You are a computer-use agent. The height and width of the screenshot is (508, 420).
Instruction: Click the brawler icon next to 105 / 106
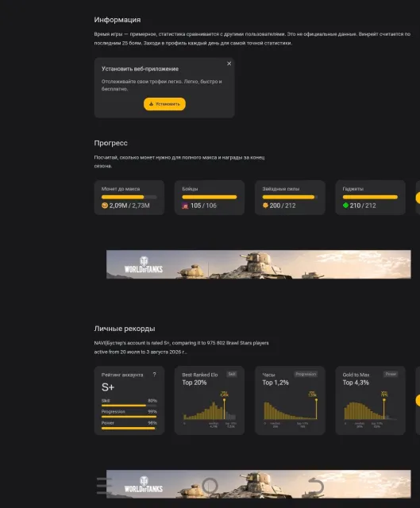185,206
